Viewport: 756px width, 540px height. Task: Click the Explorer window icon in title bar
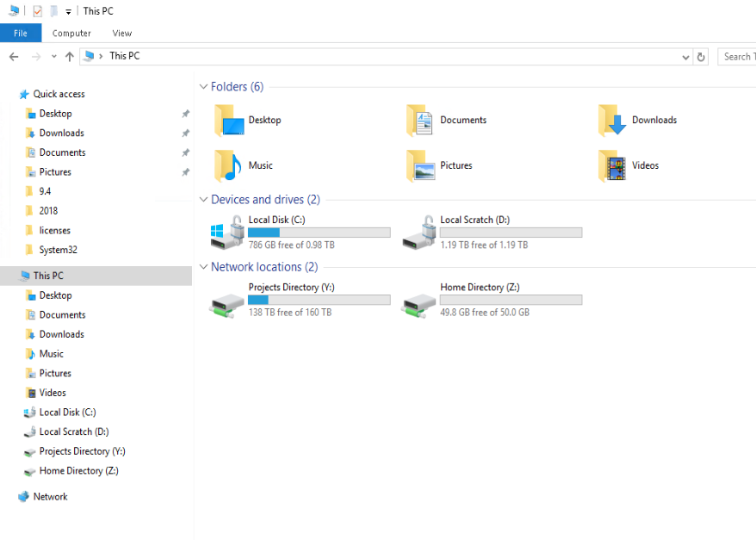pos(14,10)
